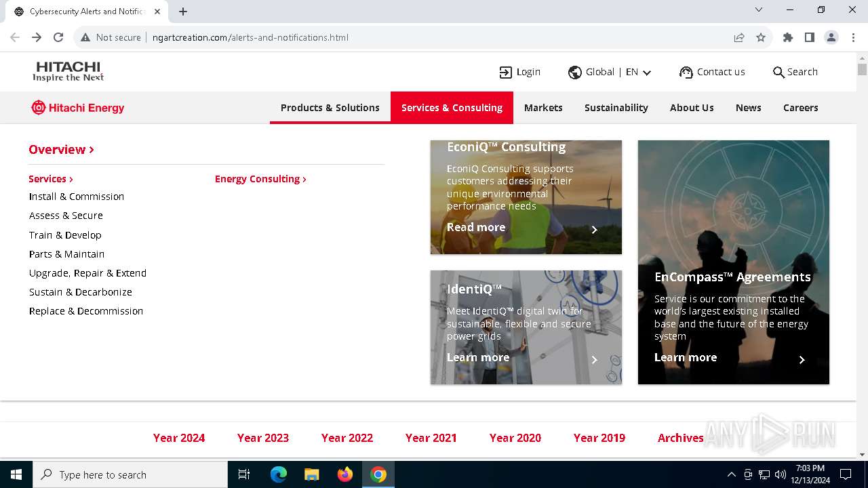Launch Microsoft Edge from the taskbar
Viewport: 868px width, 488px height.
(x=279, y=474)
